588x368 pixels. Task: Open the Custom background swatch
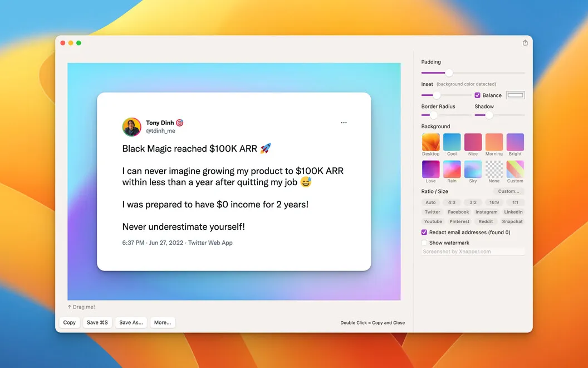515,169
